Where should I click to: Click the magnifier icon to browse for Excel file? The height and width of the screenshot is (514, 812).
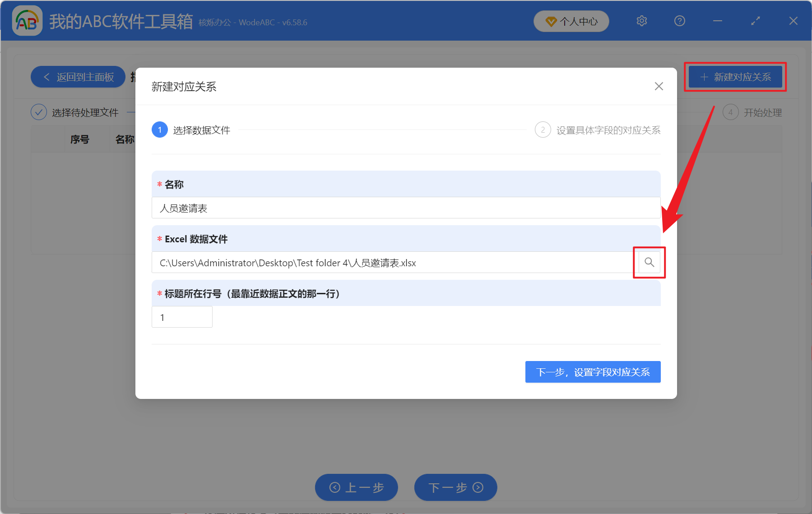[649, 262]
